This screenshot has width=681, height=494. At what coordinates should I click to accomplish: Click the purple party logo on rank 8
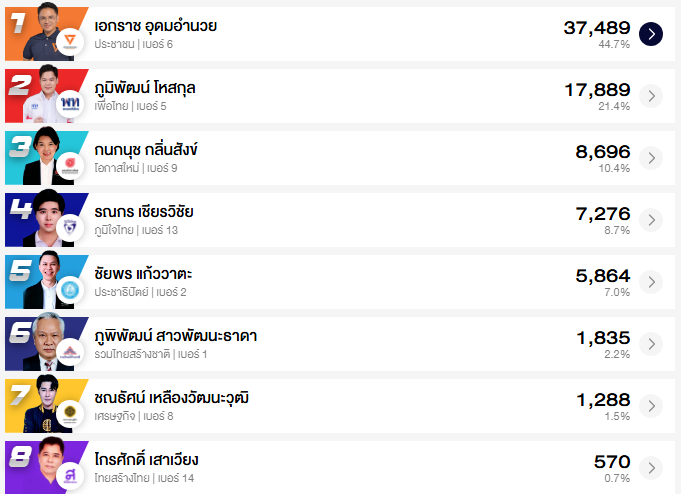coord(70,475)
